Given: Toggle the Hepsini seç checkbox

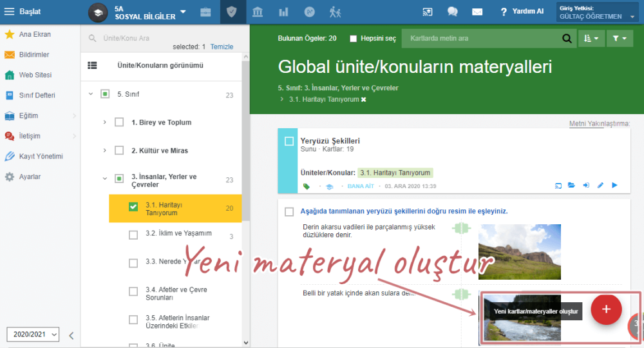Looking at the screenshot, I should pos(353,39).
